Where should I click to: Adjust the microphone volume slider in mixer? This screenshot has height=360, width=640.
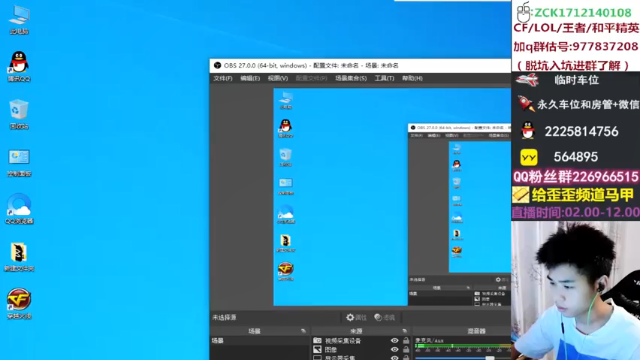coord(490,358)
